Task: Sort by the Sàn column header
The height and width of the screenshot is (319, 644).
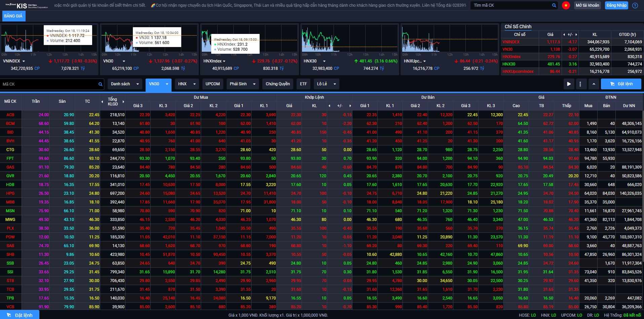Action: [x=62, y=101]
